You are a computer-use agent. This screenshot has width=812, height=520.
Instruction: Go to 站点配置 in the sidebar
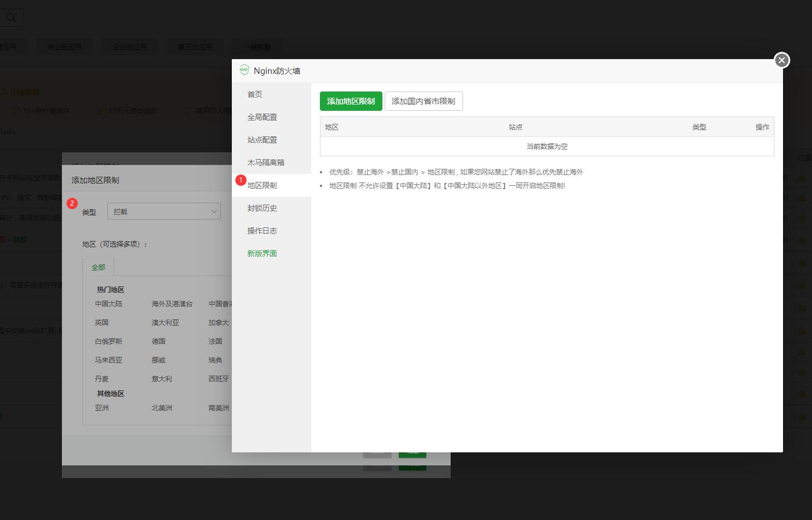point(272,140)
